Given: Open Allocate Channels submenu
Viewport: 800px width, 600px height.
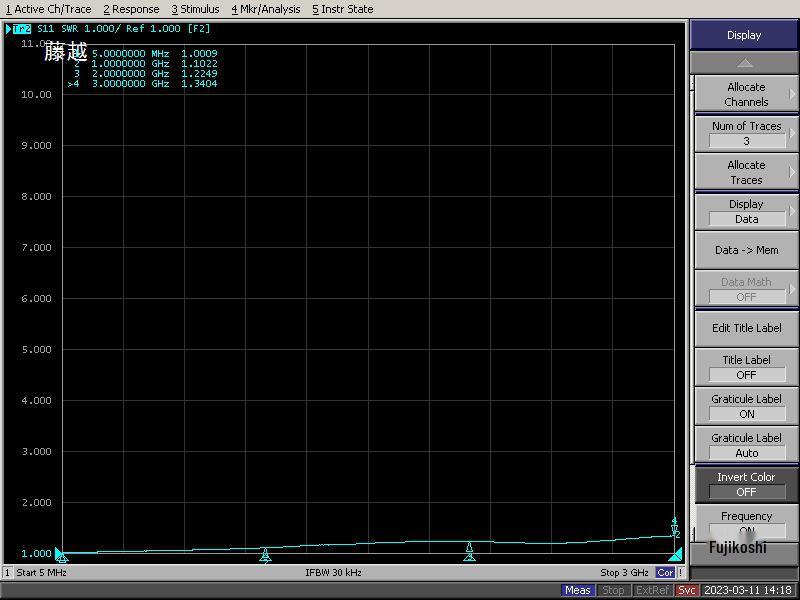Looking at the screenshot, I should (746, 94).
